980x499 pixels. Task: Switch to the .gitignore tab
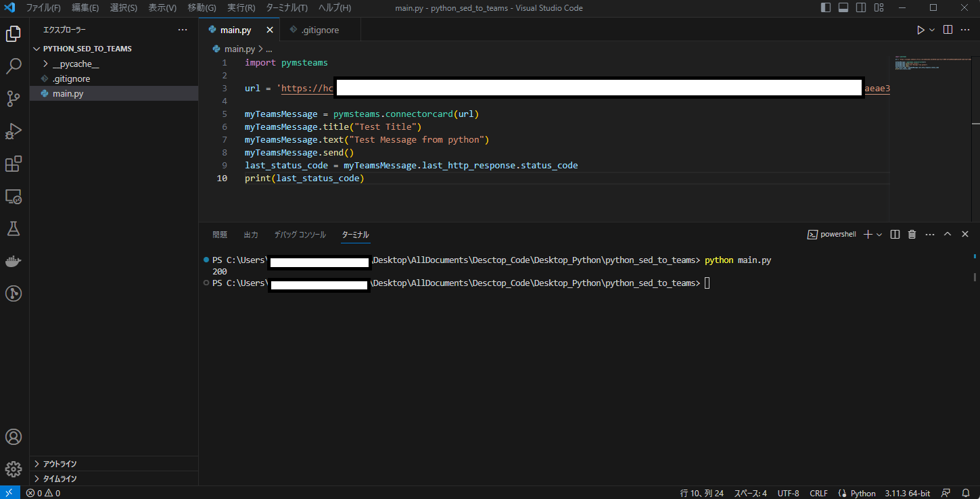coord(319,29)
